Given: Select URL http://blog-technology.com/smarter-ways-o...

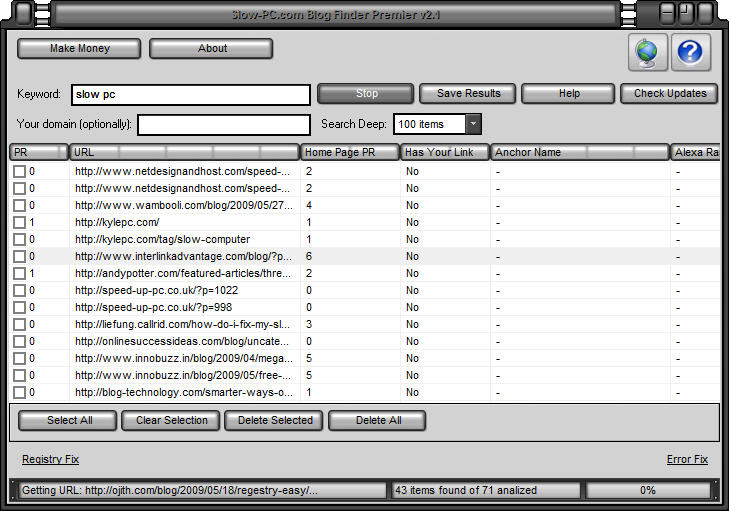Looking at the screenshot, I should coord(184,392).
